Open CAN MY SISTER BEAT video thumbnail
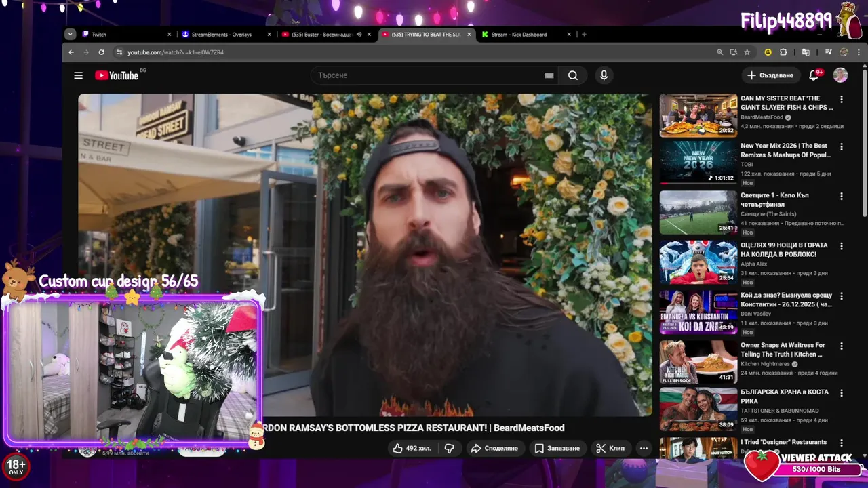Screen dimensions: 868x488 point(698,115)
